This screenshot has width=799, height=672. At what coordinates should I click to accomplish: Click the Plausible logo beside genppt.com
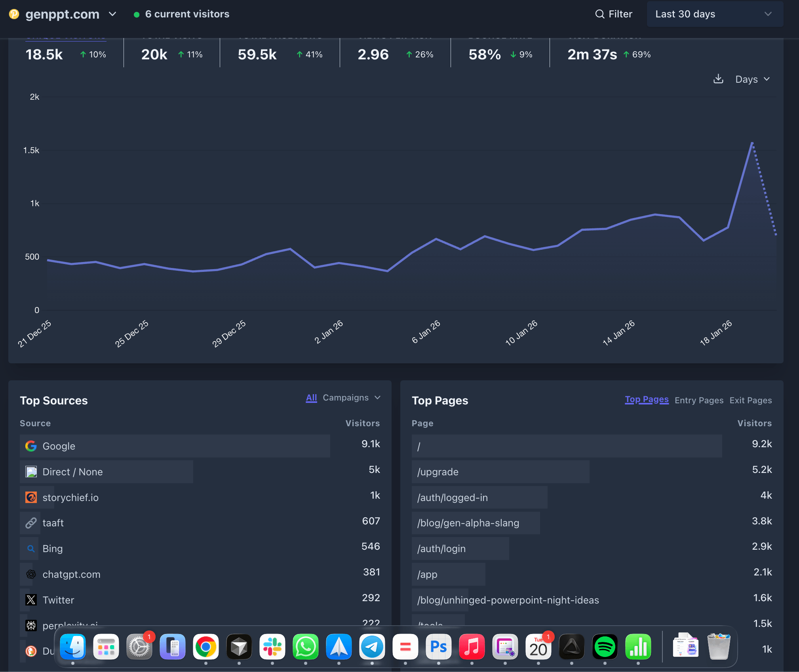tap(14, 14)
